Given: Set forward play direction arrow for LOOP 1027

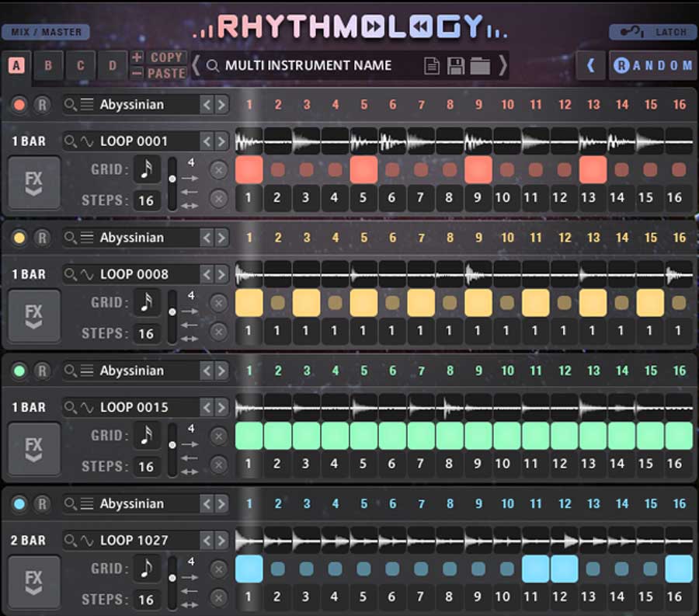Looking at the screenshot, I should 190,577.
